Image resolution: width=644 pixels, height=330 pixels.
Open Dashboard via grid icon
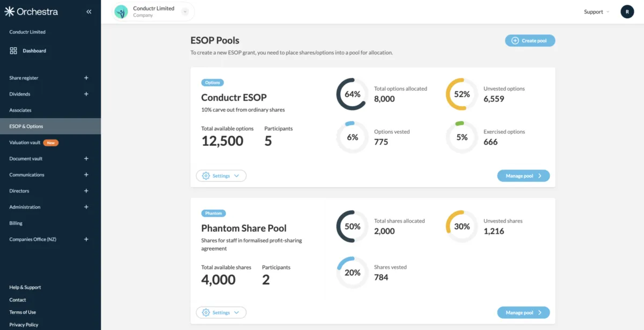(x=13, y=51)
